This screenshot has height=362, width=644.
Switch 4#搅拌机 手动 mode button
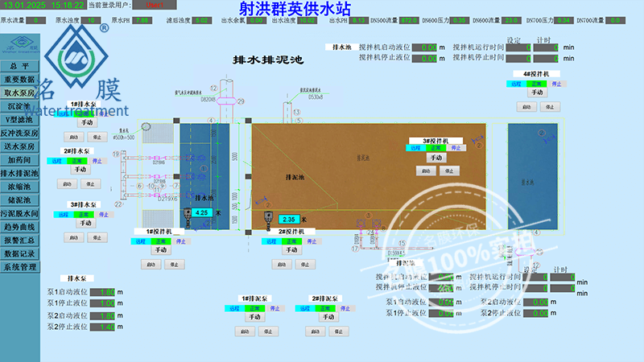coord(537,94)
